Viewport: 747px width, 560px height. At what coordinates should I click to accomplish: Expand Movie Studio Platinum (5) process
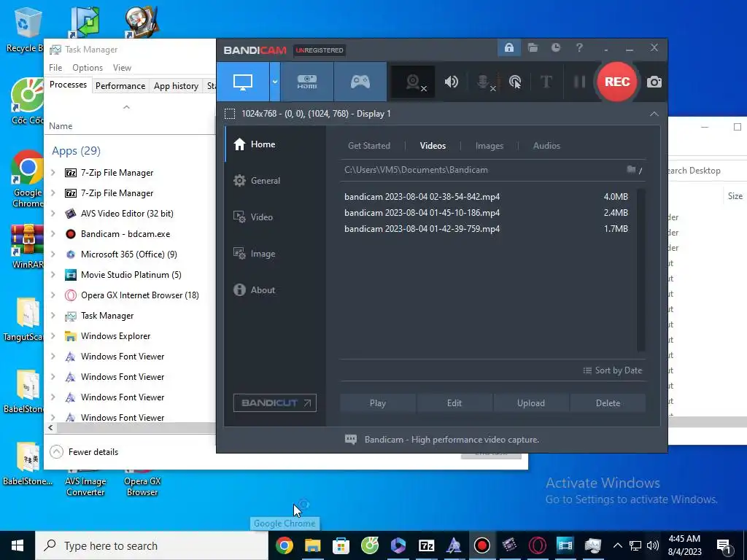[53, 275]
